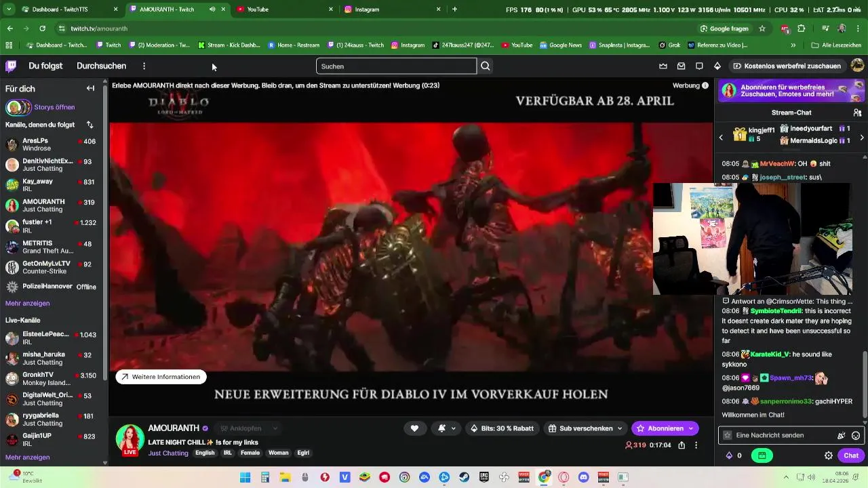Open the Durchsuchen navigation item
The image size is (868, 488).
pos(101,66)
